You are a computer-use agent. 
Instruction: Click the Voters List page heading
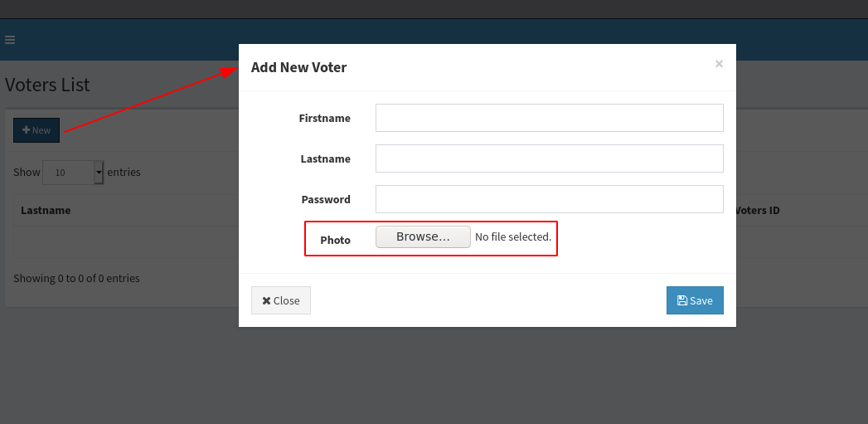click(47, 85)
